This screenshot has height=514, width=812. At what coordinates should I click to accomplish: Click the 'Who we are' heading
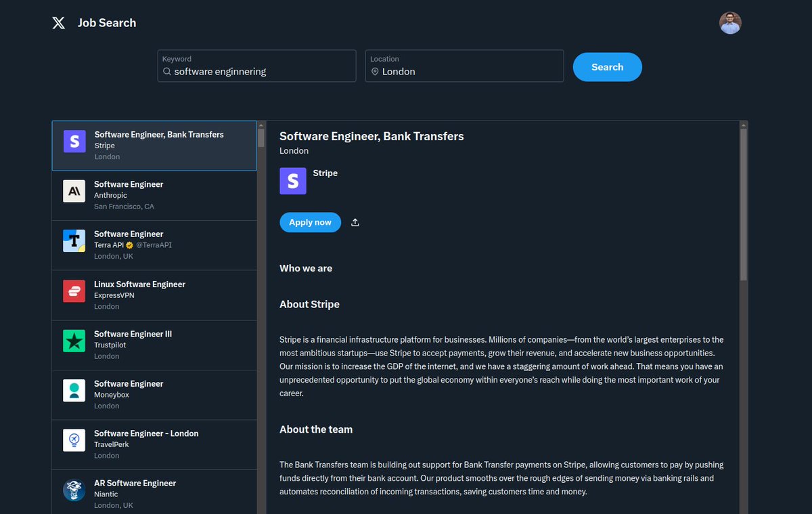306,268
